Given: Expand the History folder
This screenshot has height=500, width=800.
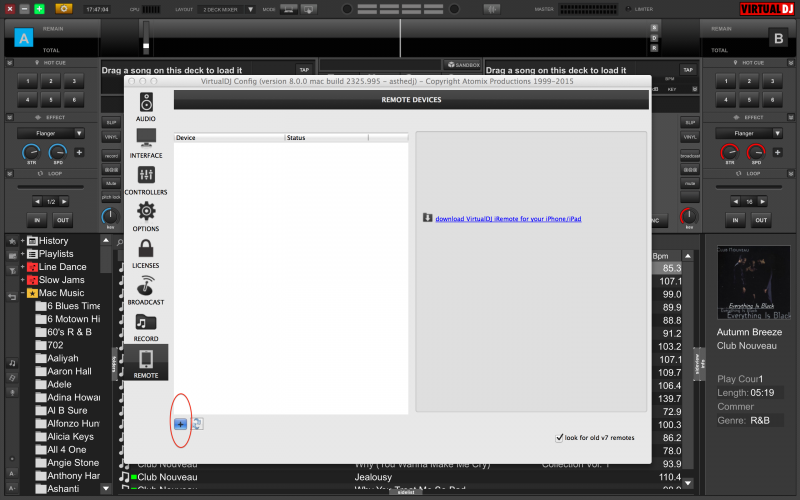Looking at the screenshot, I should click(22, 240).
